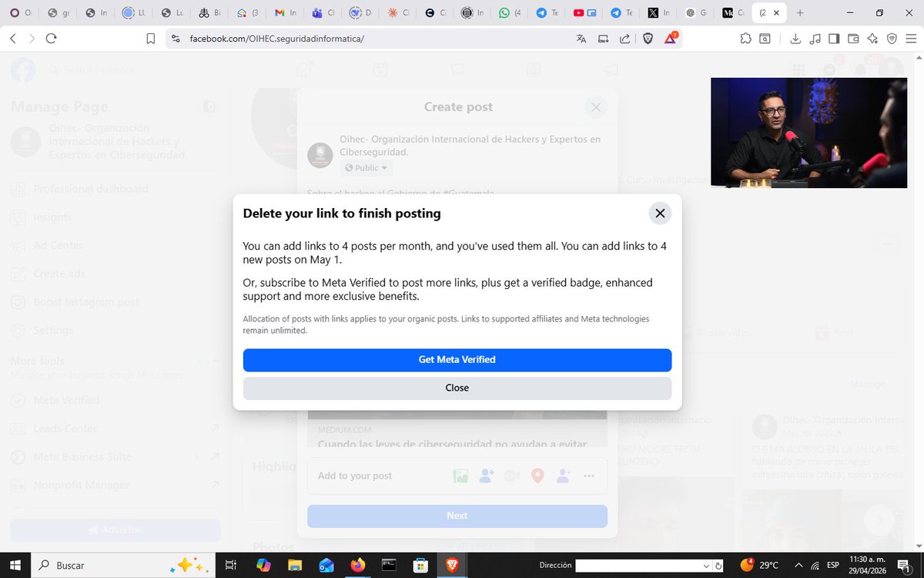
Task: Go back with the browser back arrow
Action: point(13,39)
